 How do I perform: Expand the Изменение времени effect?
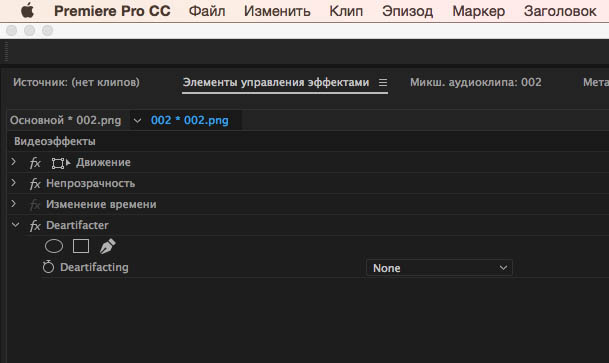pos(13,203)
